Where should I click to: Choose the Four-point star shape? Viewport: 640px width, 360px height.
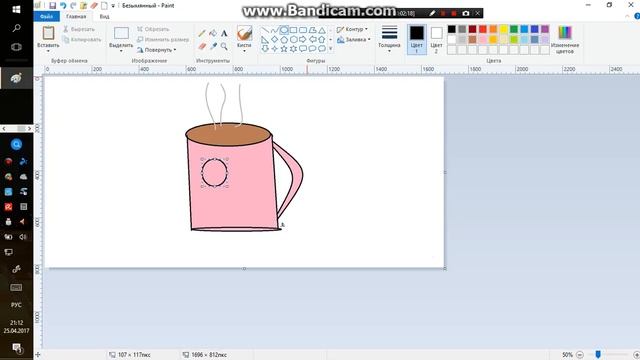point(274,49)
